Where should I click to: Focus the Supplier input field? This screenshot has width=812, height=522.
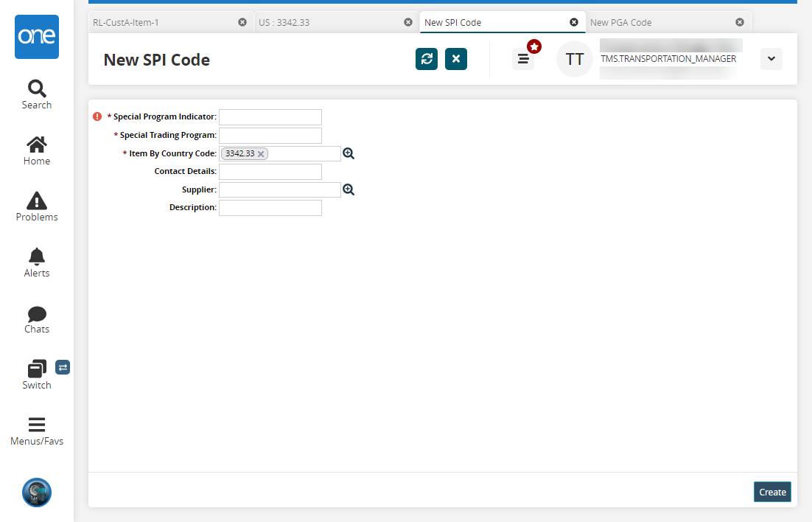pos(280,189)
